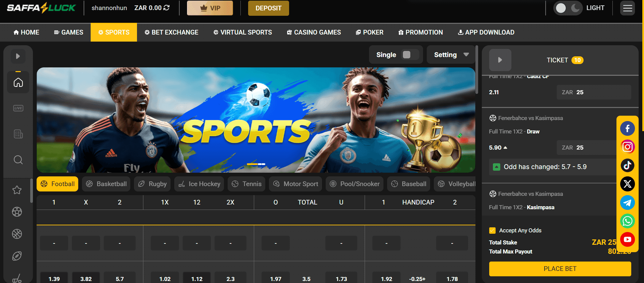Select basketball icon in left sidebar
Screen dimensions: 644x283
(x=17, y=234)
